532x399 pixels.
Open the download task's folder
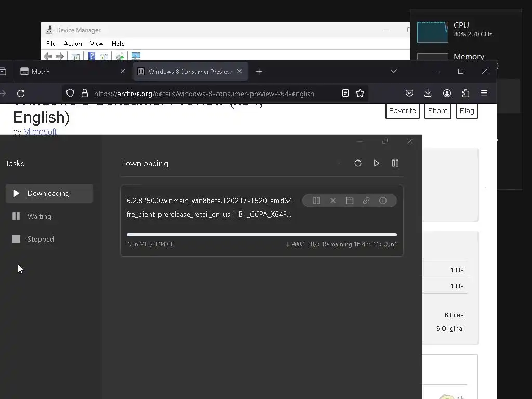point(350,201)
